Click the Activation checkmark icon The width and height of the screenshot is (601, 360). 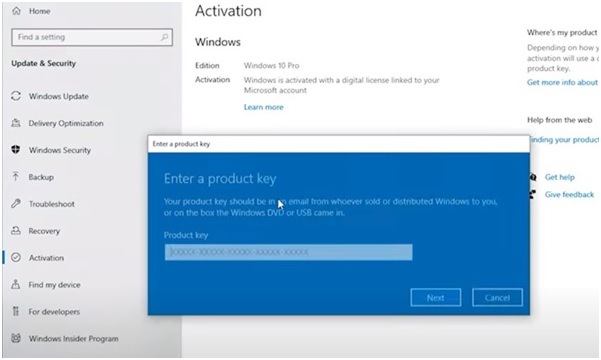coord(16,257)
